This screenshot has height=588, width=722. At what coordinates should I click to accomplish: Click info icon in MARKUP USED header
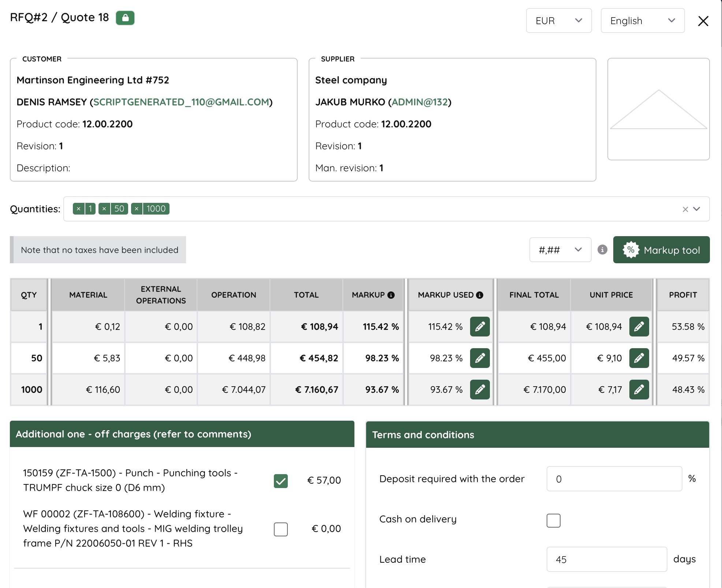[480, 295]
